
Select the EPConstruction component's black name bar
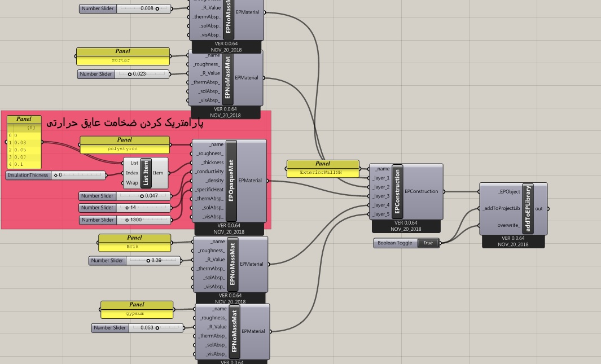[397, 191]
